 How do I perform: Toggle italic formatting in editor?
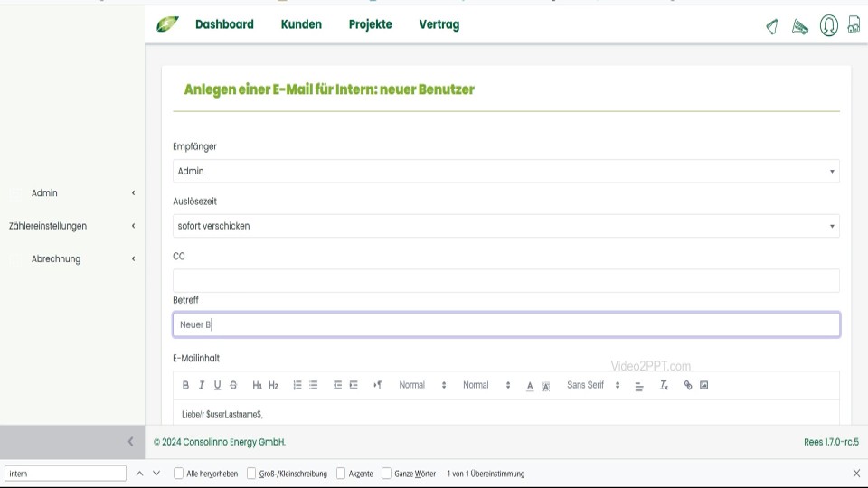[202, 385]
